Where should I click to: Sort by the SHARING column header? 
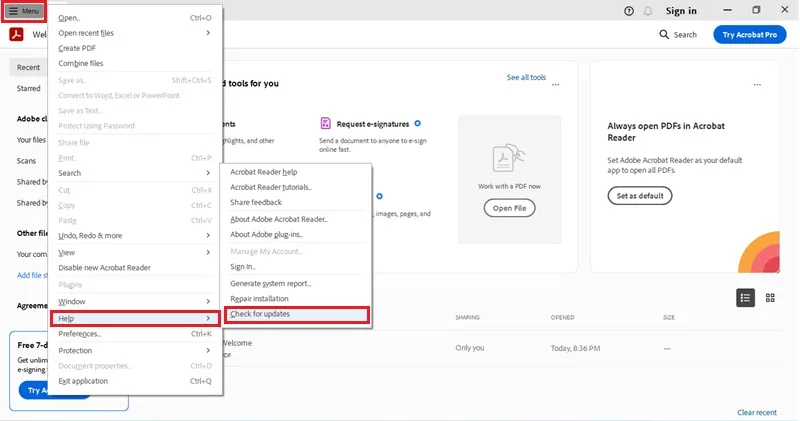coord(467,317)
